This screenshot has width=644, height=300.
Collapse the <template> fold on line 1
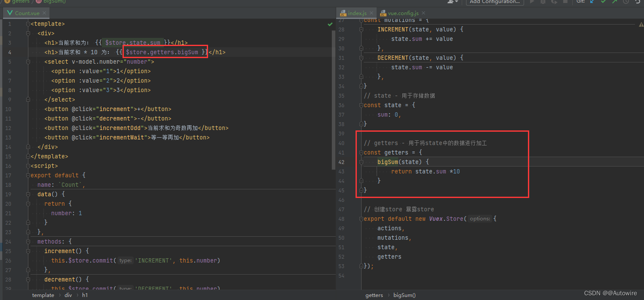28,24
